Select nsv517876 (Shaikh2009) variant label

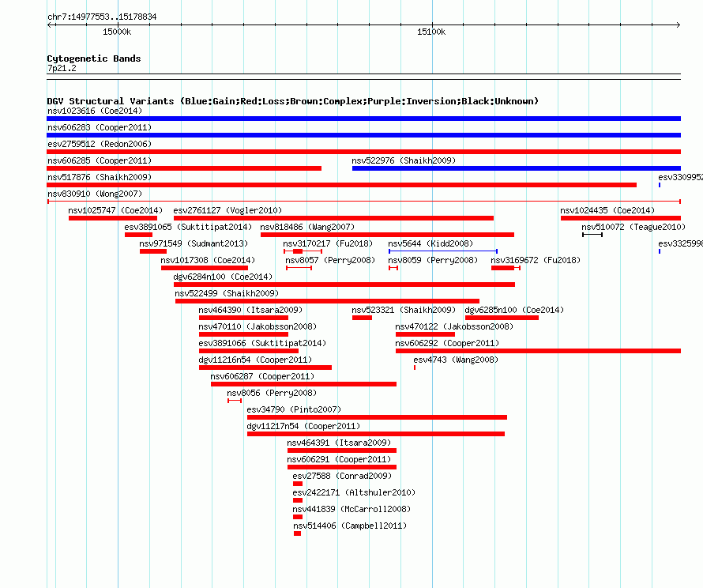pyautogui.click(x=100, y=177)
